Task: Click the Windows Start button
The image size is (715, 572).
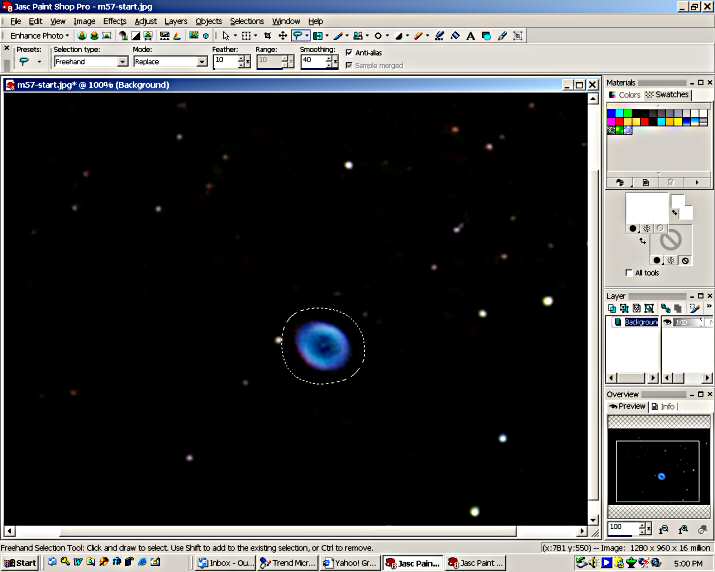Action: [20, 563]
